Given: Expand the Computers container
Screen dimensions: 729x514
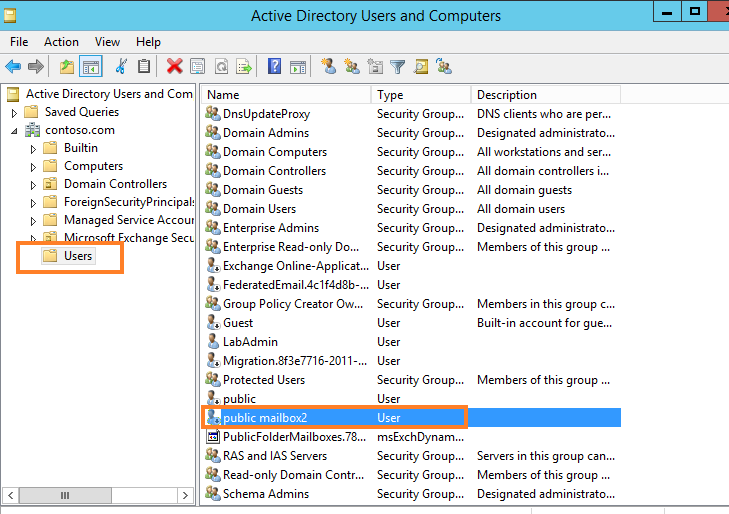Looking at the screenshot, I should [x=33, y=167].
